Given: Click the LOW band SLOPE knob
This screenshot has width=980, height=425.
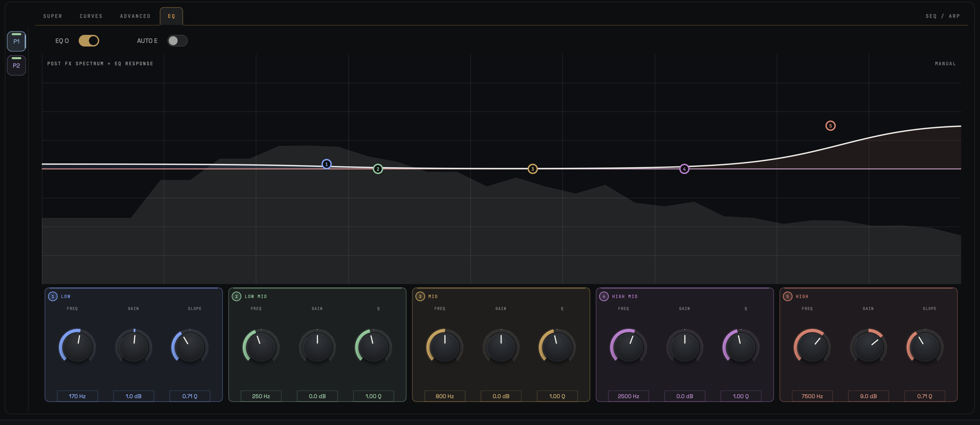Looking at the screenshot, I should (190, 346).
